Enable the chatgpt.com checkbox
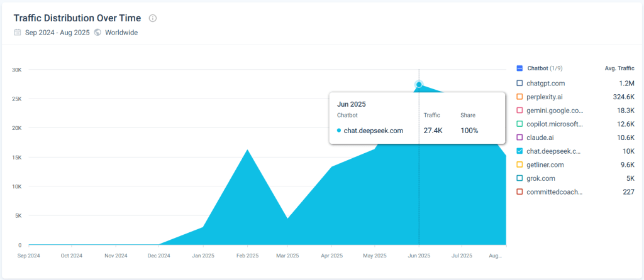 click(x=519, y=83)
